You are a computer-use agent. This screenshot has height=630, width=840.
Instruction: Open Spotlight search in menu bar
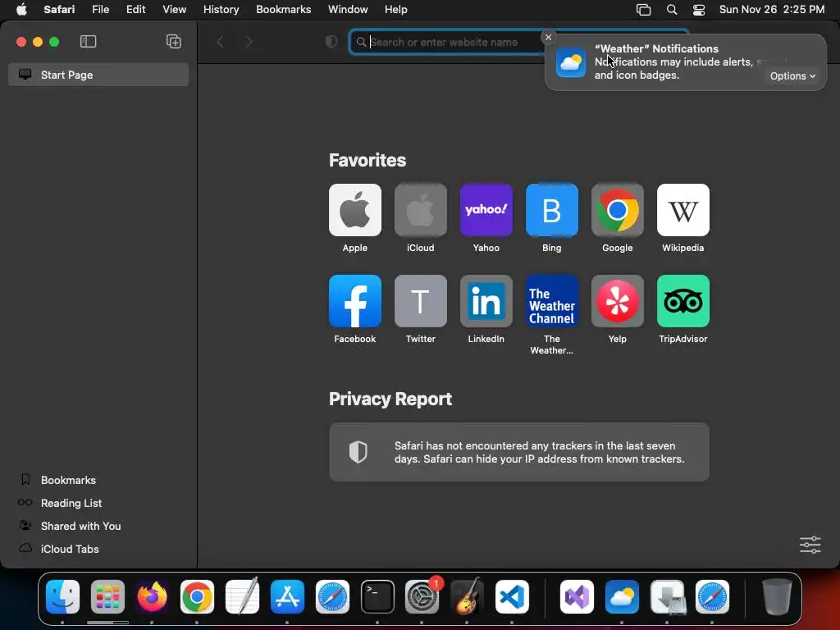click(x=672, y=10)
